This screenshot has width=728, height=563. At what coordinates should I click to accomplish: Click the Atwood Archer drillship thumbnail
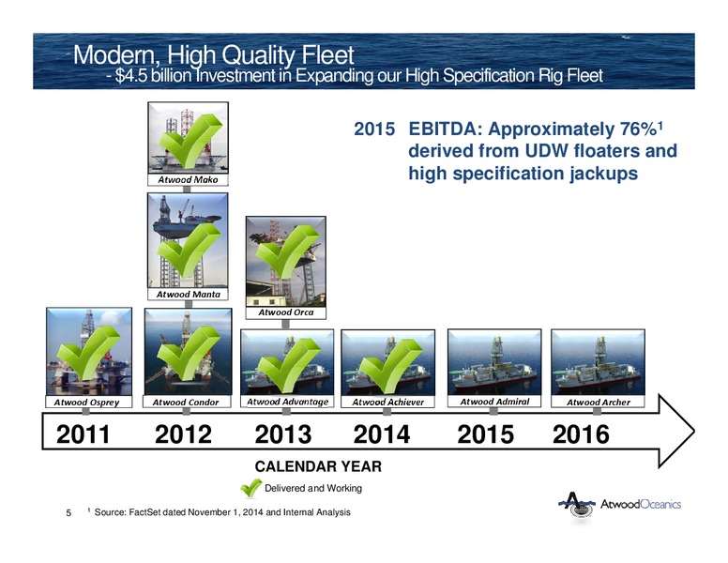click(598, 363)
